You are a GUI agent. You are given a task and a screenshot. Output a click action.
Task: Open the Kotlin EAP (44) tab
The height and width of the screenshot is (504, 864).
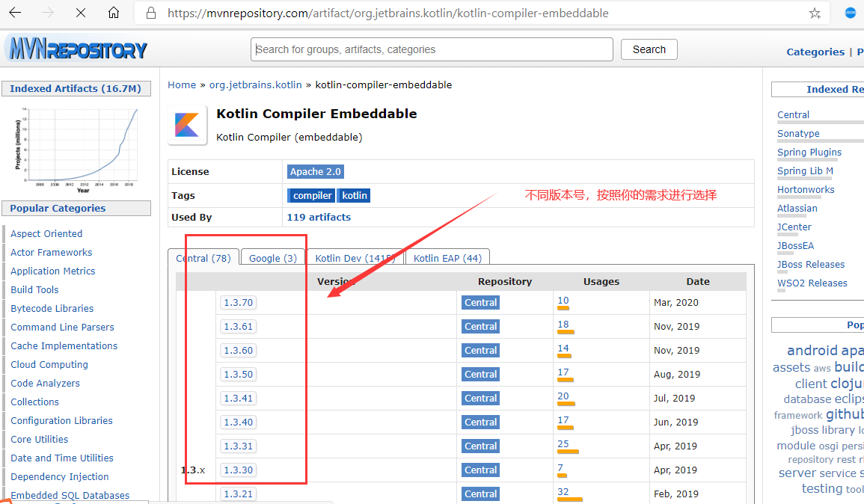447,257
